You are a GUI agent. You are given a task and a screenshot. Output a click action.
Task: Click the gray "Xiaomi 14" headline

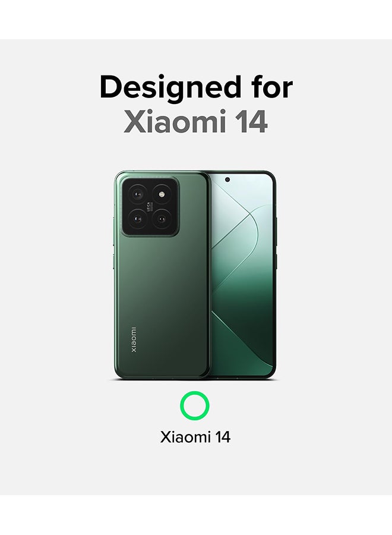pyautogui.click(x=195, y=121)
